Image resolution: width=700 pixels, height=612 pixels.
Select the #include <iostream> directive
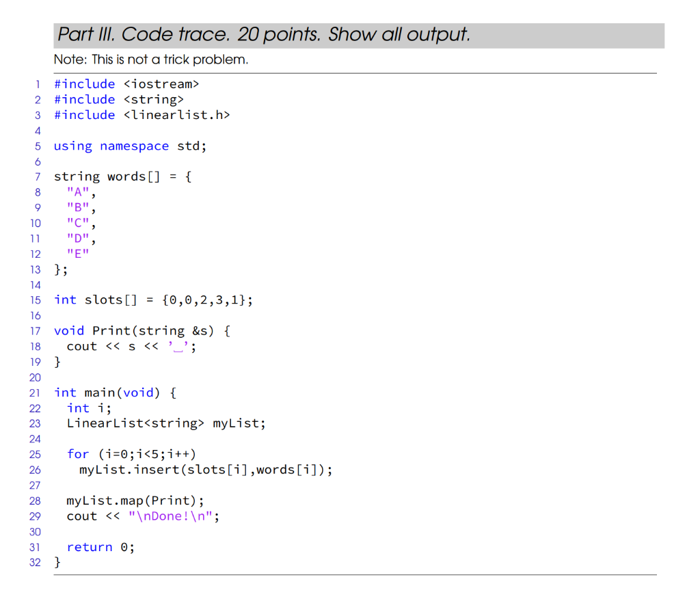(126, 83)
